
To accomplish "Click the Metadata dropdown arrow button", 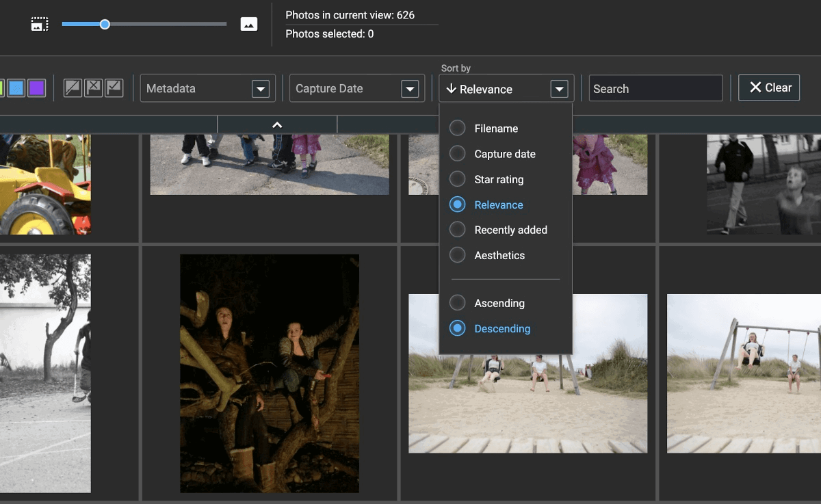I will [x=260, y=89].
